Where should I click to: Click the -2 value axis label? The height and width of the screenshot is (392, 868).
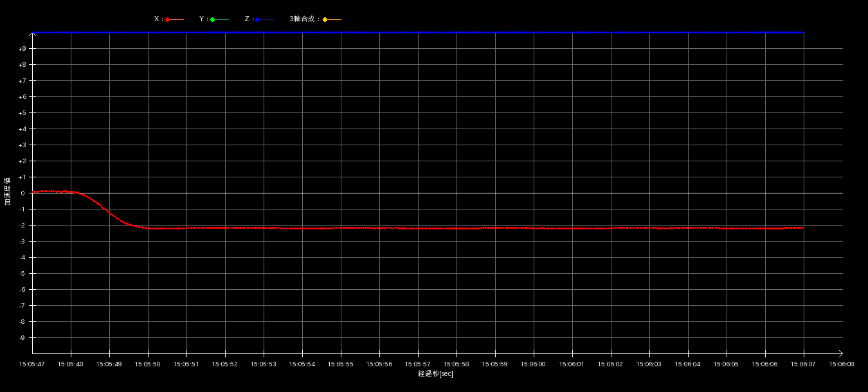point(22,226)
